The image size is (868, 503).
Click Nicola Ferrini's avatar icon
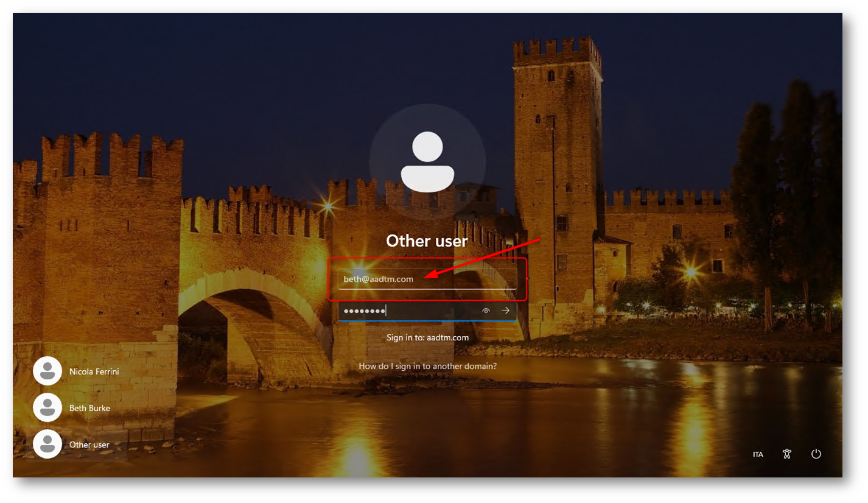[x=47, y=371]
